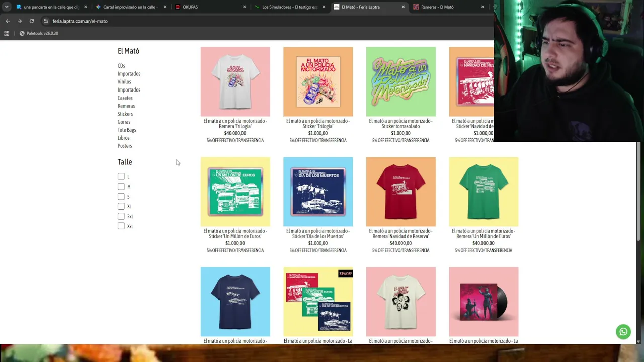644x362 pixels.
Task: Open the Gorras category
Action: click(124, 122)
